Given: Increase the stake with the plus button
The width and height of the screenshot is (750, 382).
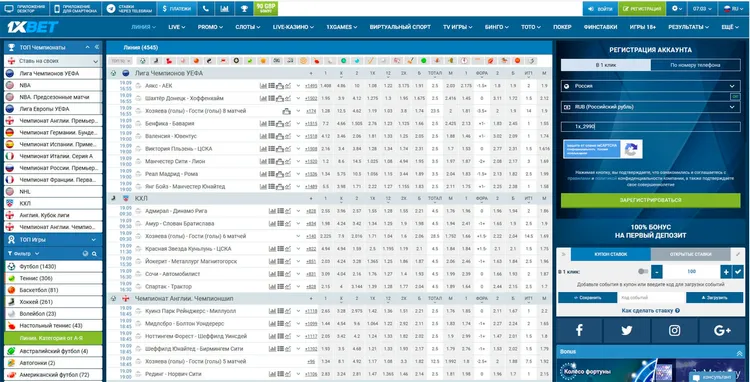Looking at the screenshot, I should click(x=726, y=272).
